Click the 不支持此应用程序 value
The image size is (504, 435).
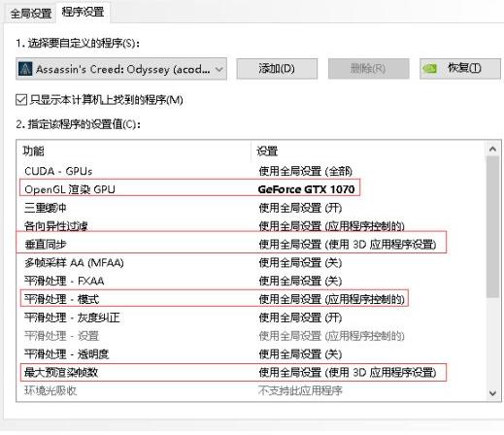[300, 391]
